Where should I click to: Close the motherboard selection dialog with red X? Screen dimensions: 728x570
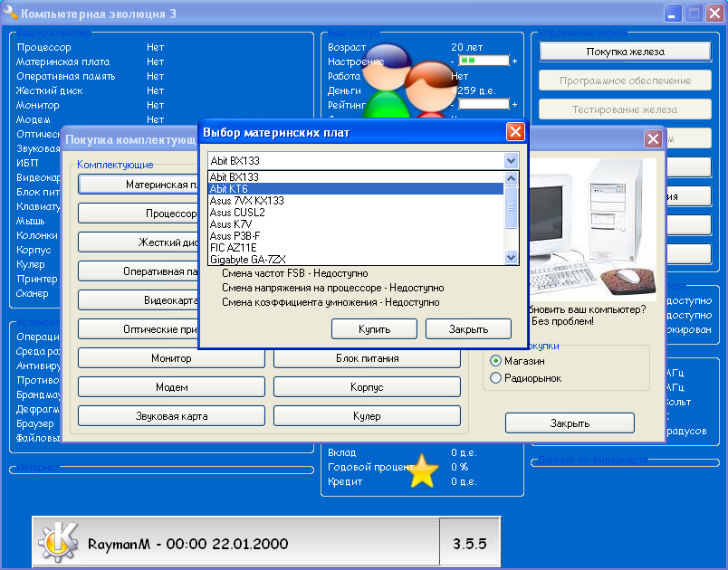[x=514, y=132]
